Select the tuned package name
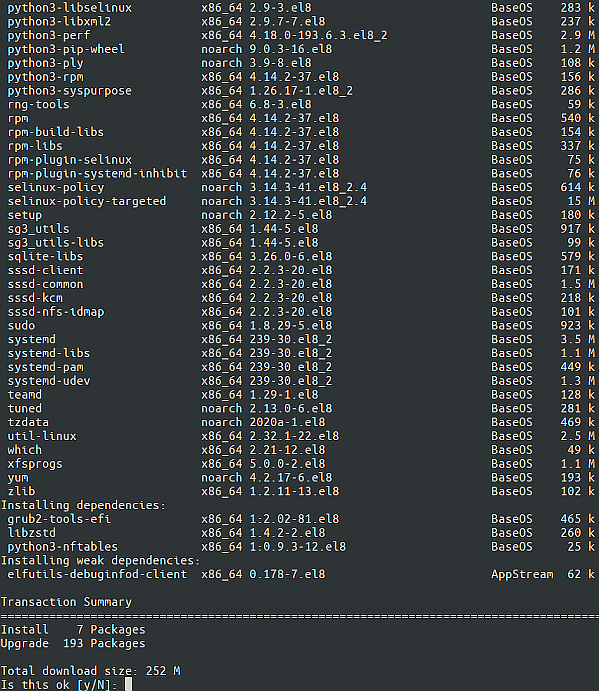The width and height of the screenshot is (599, 691). point(25,409)
